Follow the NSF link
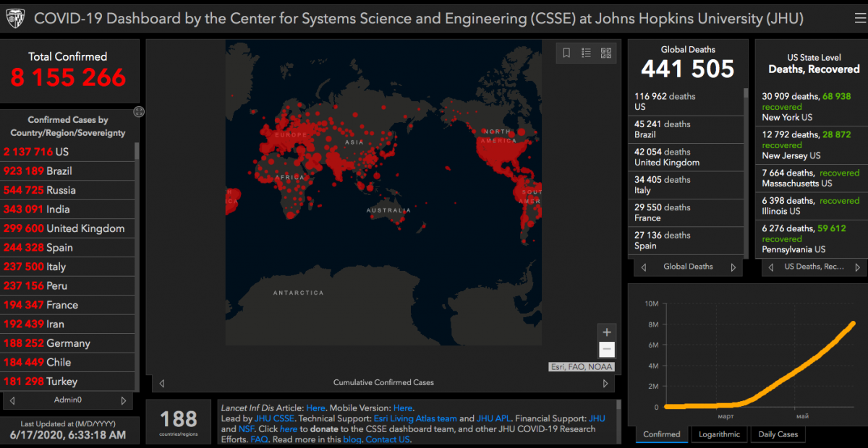 tap(246, 429)
